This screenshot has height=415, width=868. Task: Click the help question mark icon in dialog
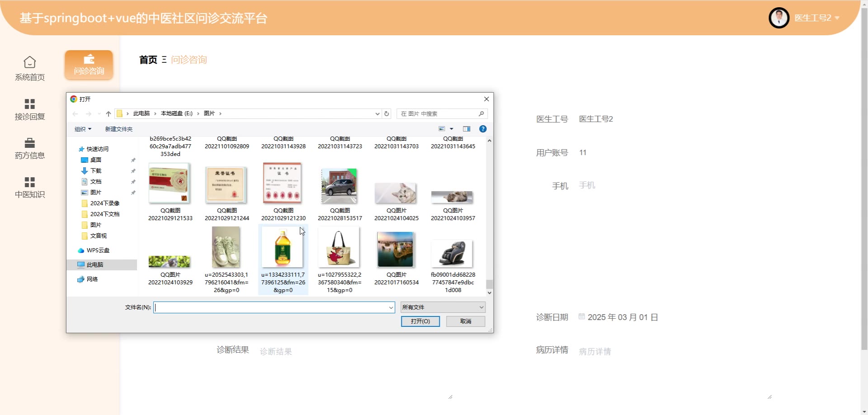[x=483, y=129]
